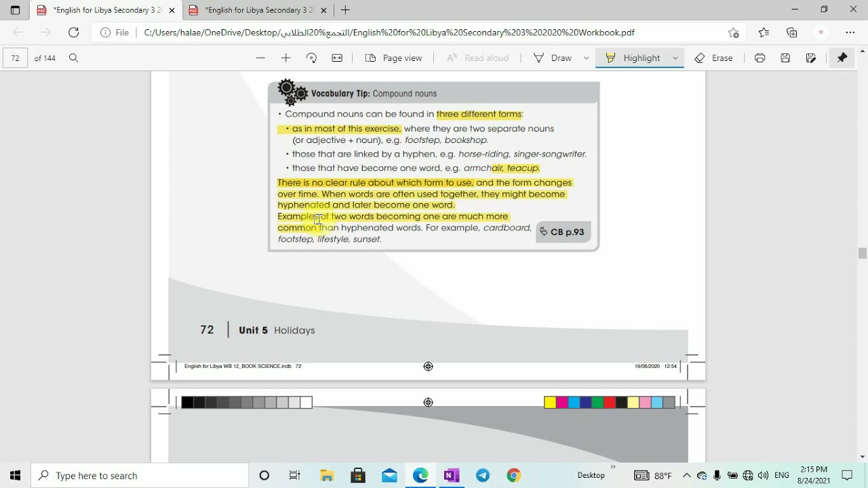This screenshot has width=868, height=488.
Task: Go back to previous page
Action: pos(18,33)
